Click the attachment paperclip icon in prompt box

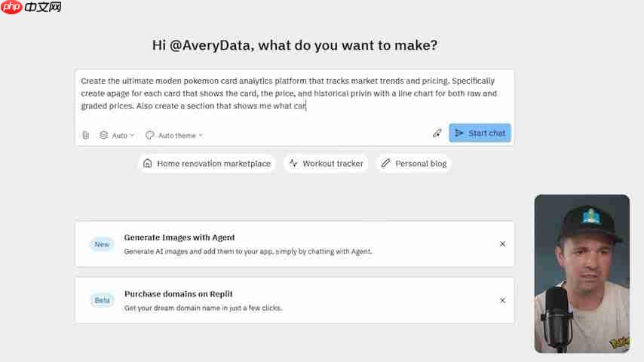click(x=85, y=135)
